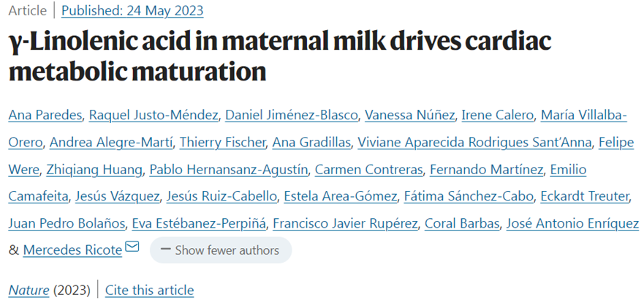
Task: Open Pablo Hernansanz-Agustín author link
Action: [228, 169]
